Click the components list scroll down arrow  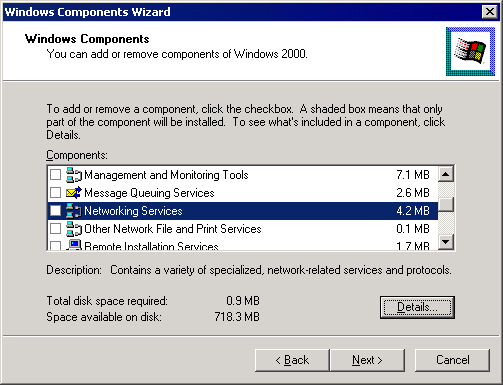[446, 242]
